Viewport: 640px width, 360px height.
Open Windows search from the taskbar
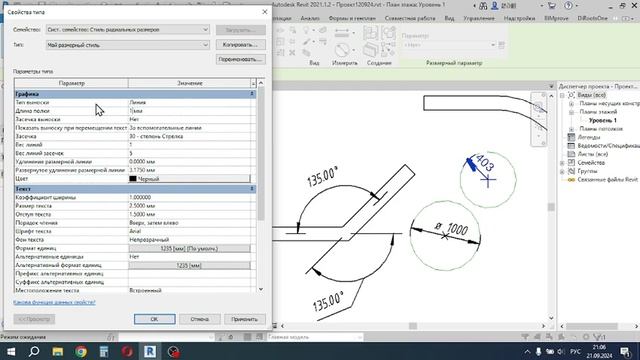[x=34, y=351]
